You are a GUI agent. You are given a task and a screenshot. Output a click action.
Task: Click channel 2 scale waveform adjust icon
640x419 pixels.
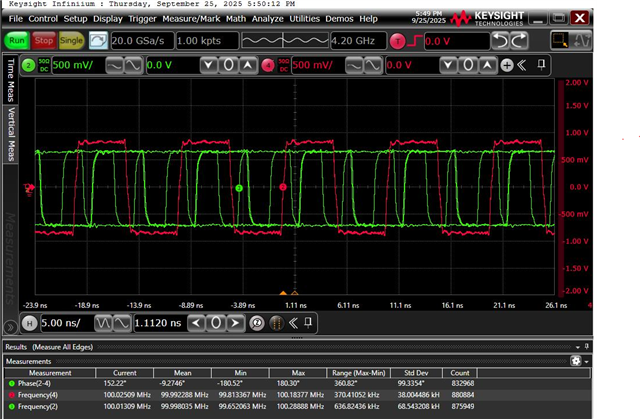click(112, 65)
